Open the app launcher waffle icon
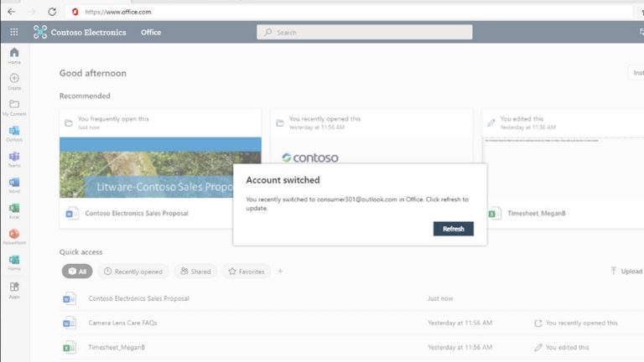 [x=14, y=32]
